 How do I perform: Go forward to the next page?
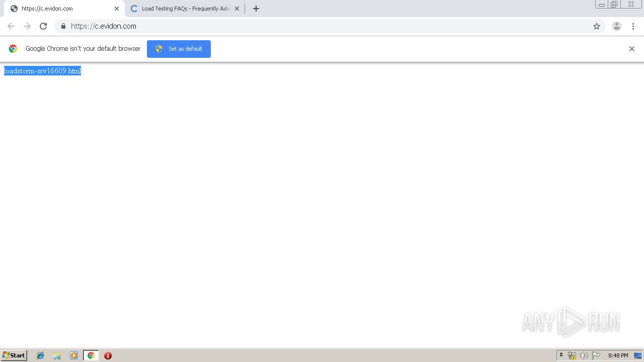pyautogui.click(x=27, y=26)
